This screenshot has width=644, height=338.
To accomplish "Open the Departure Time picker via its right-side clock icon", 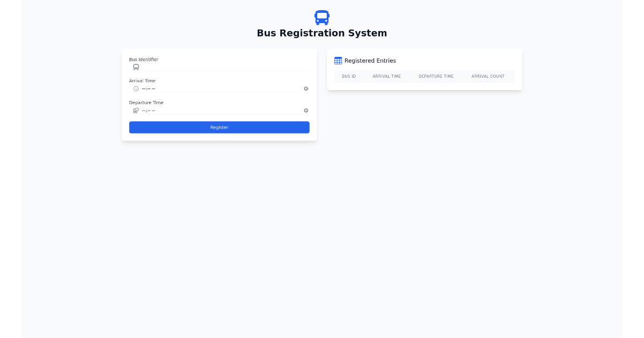I will click(306, 111).
